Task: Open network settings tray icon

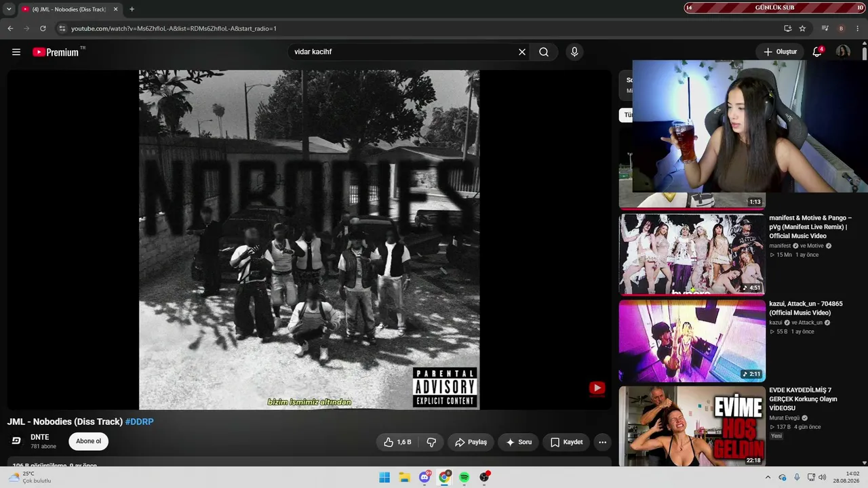Action: tap(811, 477)
